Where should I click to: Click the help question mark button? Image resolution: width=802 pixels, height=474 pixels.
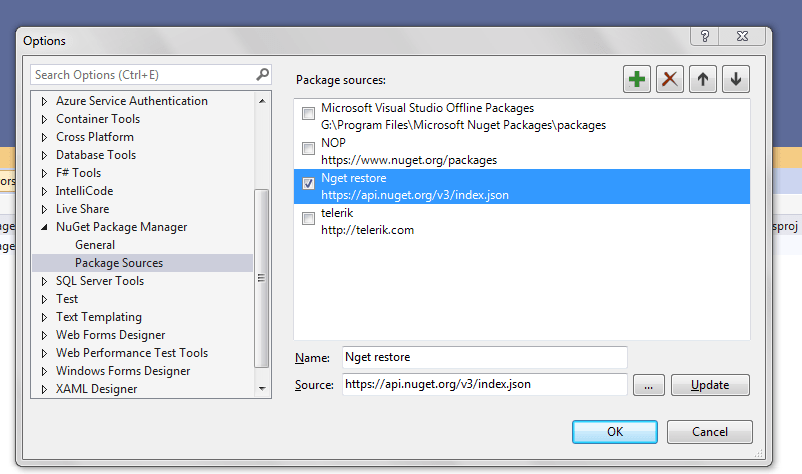click(705, 36)
